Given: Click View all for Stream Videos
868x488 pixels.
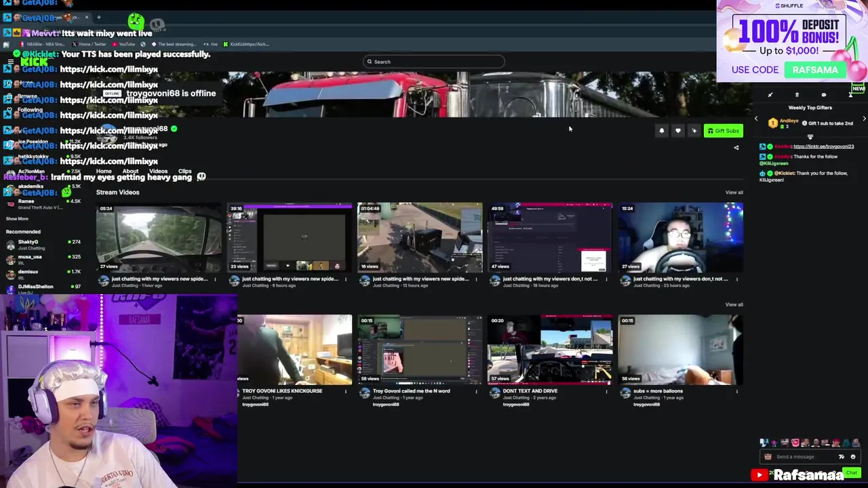Looking at the screenshot, I should tap(734, 192).
